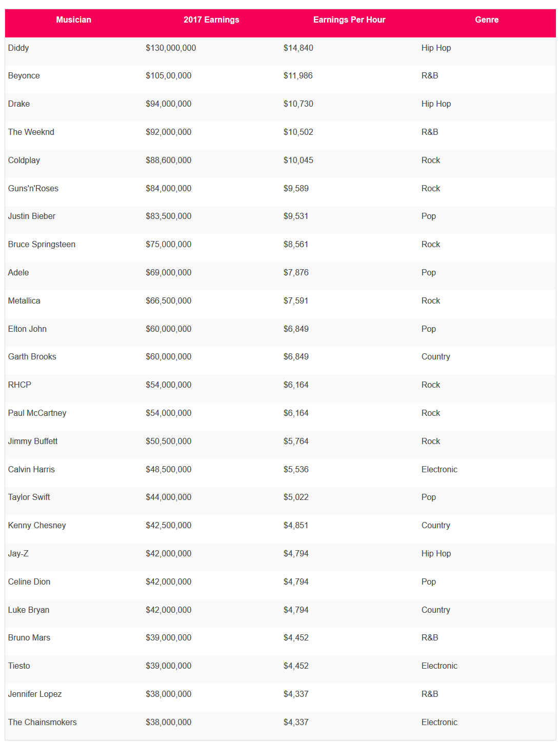Select The Chainsmokers name cell

[x=42, y=723]
